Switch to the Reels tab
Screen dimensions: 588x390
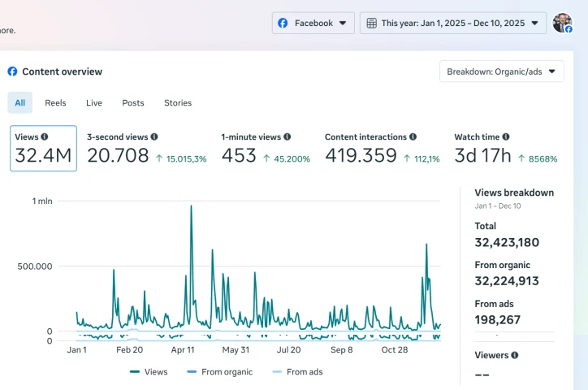coord(55,103)
